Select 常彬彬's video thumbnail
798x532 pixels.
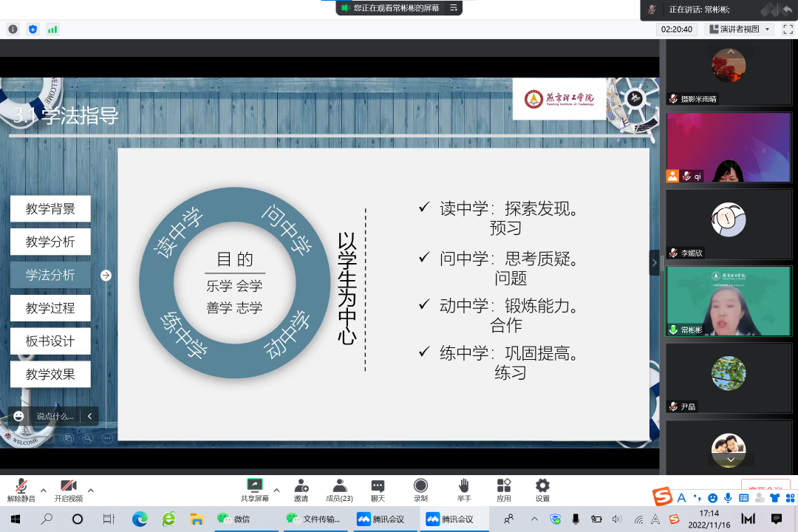729,301
